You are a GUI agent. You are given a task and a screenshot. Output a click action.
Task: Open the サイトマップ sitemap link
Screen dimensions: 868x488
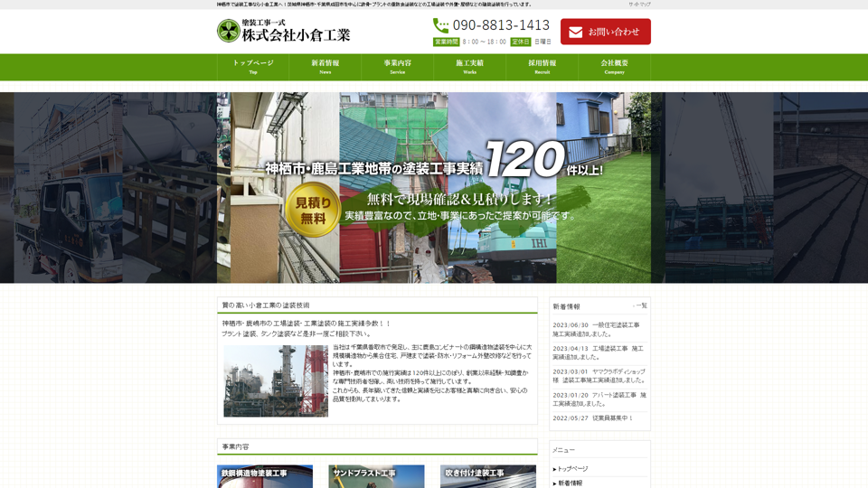(x=639, y=5)
